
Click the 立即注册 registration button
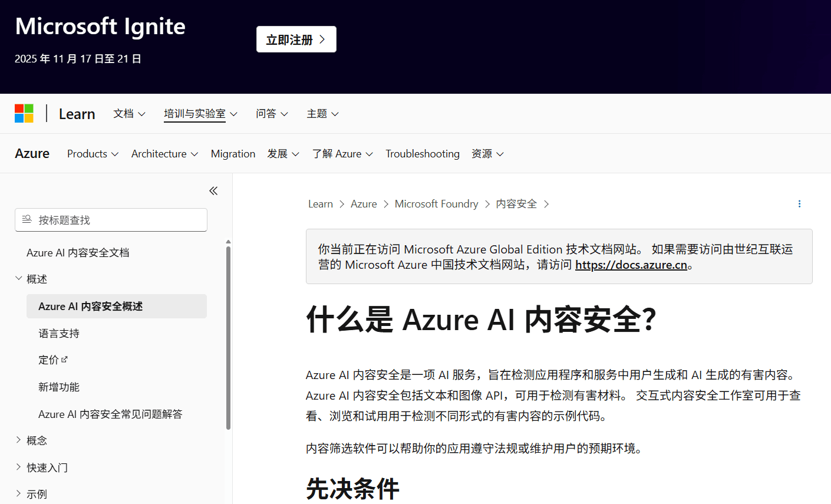pyautogui.click(x=296, y=39)
